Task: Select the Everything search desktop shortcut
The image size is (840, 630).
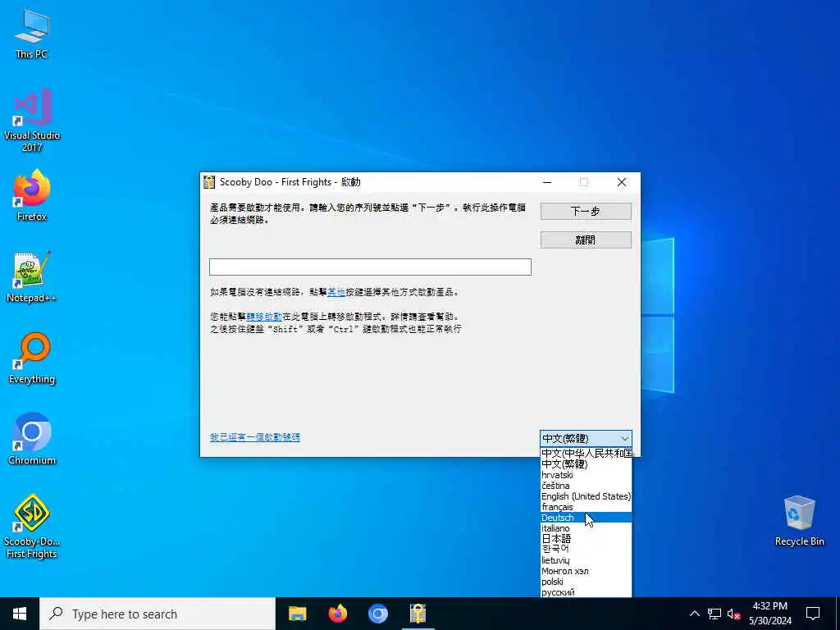Action: (x=32, y=358)
